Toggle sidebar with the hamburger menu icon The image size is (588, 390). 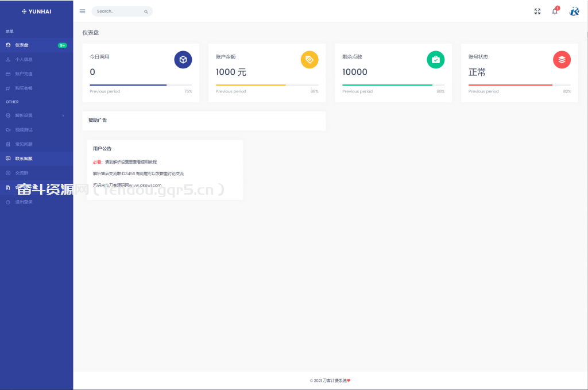coord(82,11)
